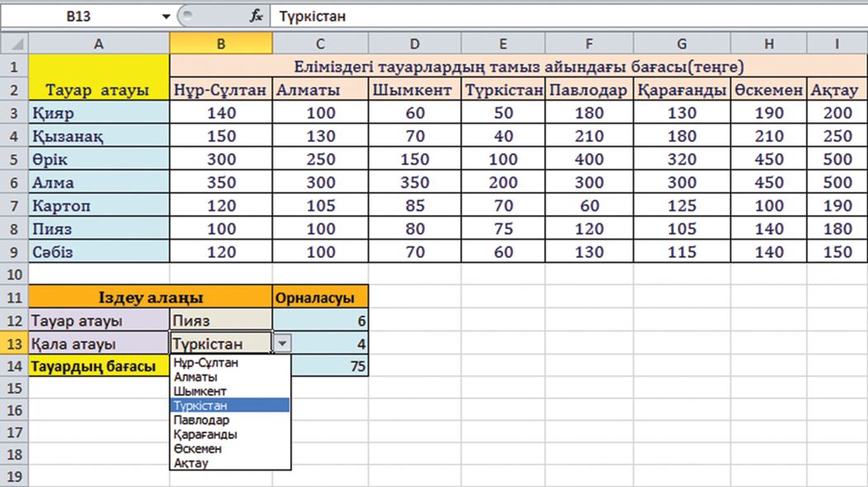Click the formula bar containing Түркістан
The width and height of the screenshot is (868, 487).
569,16
